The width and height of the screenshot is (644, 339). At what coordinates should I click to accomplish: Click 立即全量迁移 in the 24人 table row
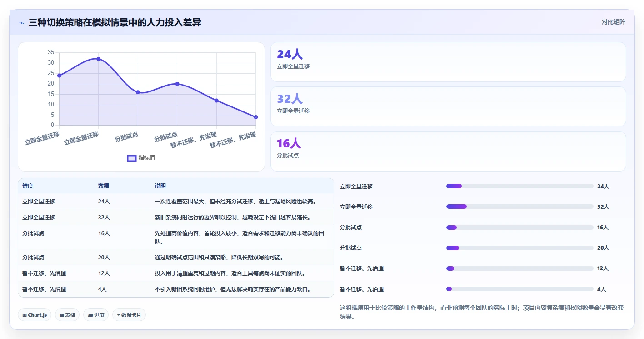point(39,201)
